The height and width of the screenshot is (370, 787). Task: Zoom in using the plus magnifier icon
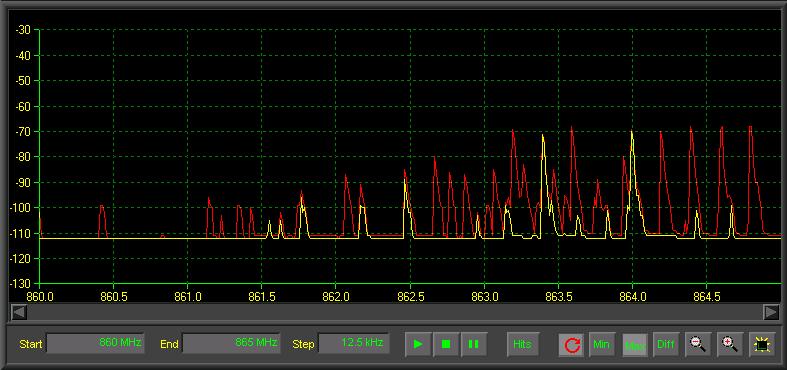tap(729, 344)
